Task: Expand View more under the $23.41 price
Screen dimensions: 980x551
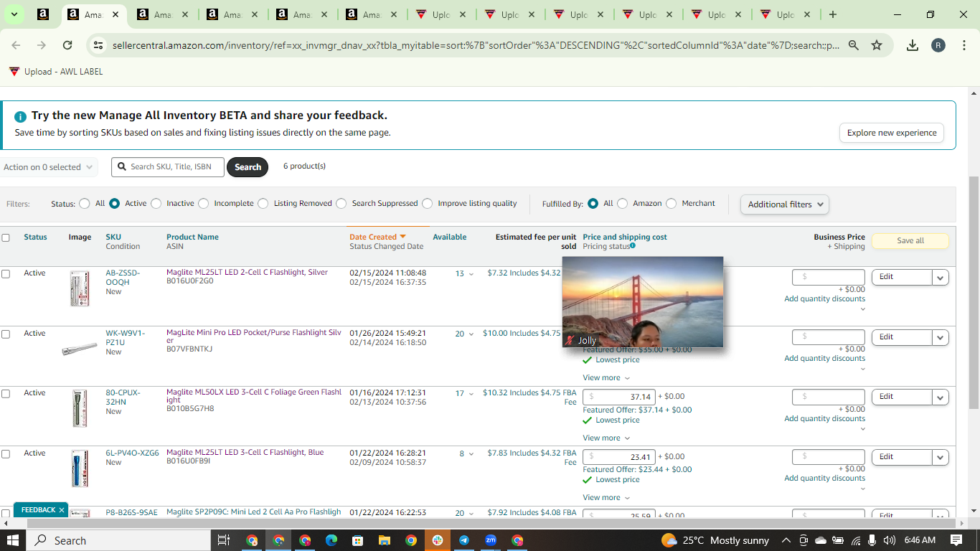Action: pyautogui.click(x=606, y=497)
